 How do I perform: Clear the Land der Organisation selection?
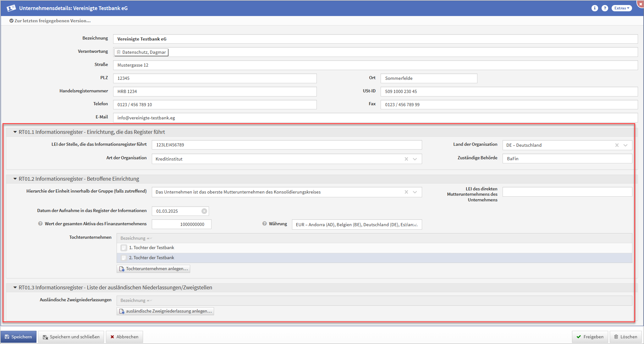point(617,145)
